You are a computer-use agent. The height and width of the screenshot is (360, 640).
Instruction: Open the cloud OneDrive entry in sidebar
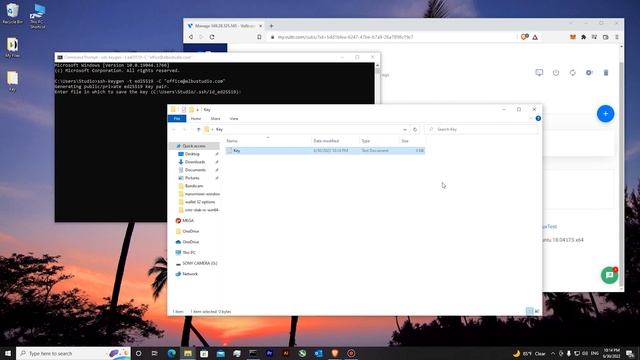pyautogui.click(x=191, y=242)
